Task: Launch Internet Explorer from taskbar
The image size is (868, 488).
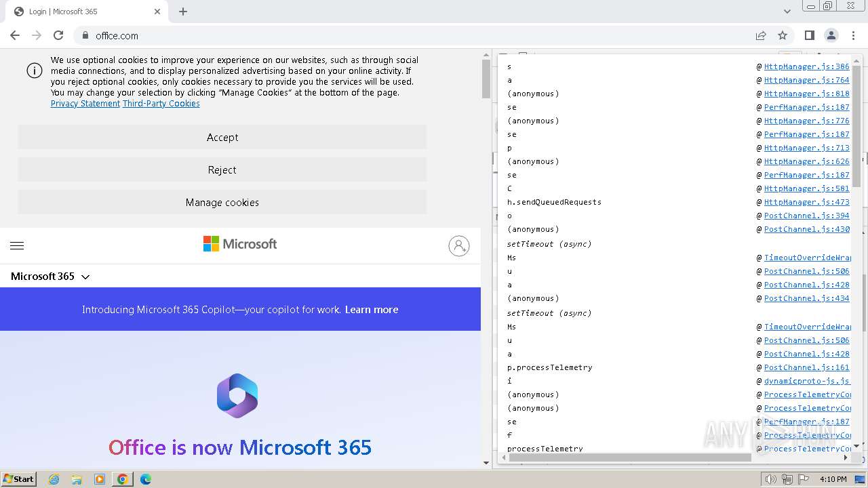Action: click(54, 479)
